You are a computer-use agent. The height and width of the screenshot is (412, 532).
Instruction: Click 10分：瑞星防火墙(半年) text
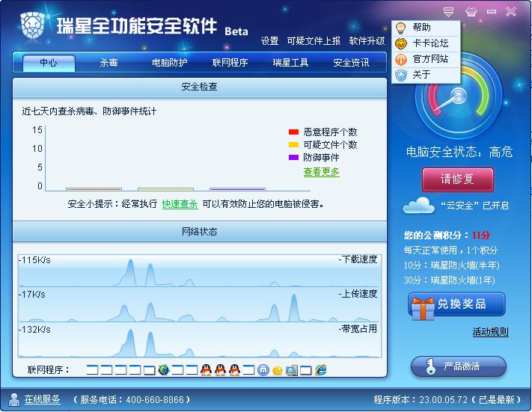click(451, 265)
